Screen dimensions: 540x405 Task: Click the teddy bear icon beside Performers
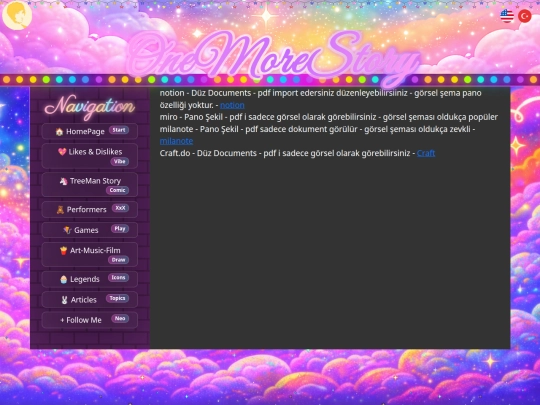click(60, 210)
